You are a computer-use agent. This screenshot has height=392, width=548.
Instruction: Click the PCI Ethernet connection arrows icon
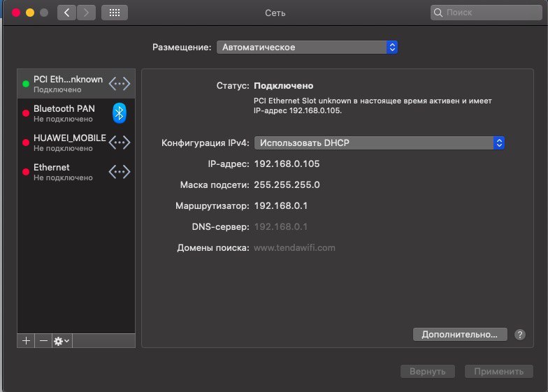[120, 83]
